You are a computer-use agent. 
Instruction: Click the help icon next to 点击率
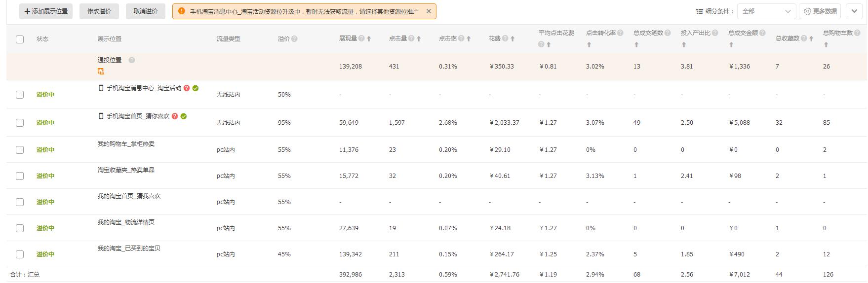tap(461, 38)
